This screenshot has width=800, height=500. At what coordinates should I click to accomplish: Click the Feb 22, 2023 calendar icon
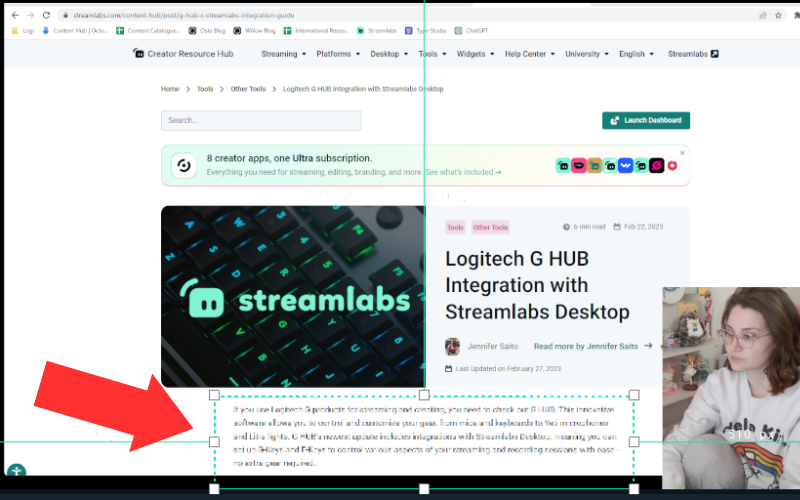617,227
